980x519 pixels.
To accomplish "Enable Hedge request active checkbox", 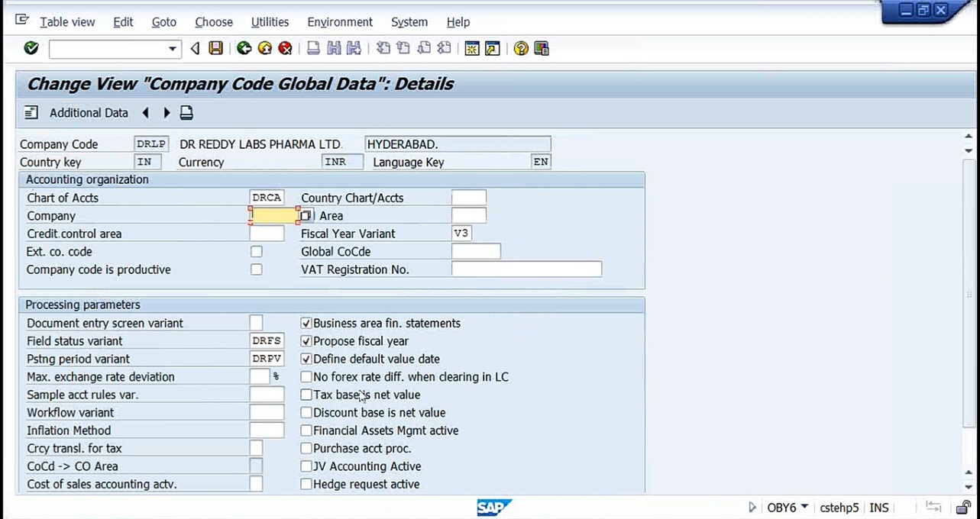I will (306, 484).
